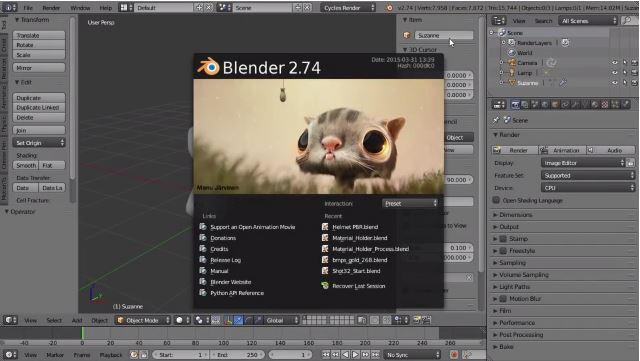
Task: Jump to the timeline end frame
Action: click(x=376, y=354)
